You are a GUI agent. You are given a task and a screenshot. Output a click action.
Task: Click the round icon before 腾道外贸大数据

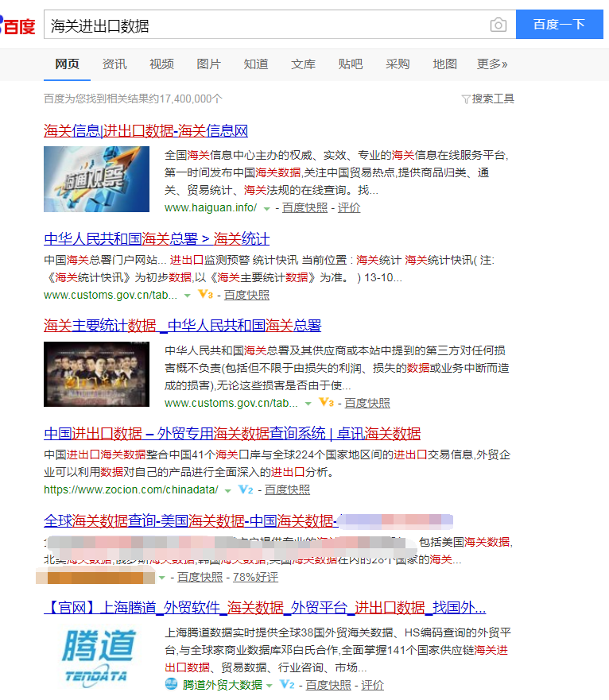[171, 684]
